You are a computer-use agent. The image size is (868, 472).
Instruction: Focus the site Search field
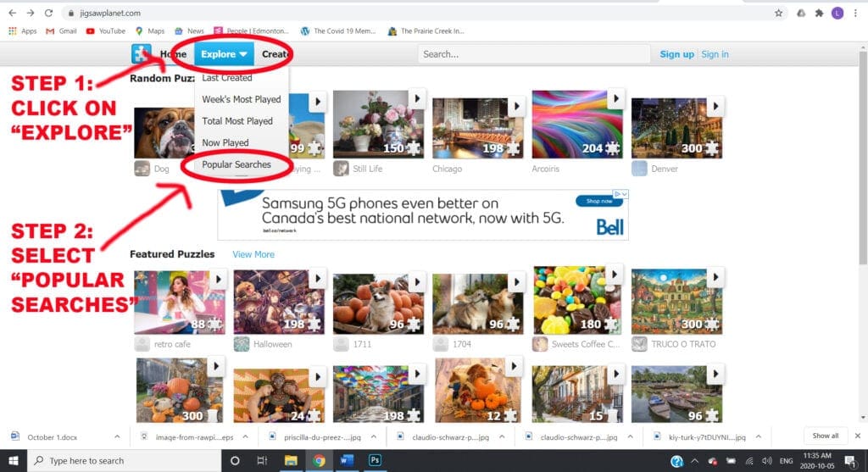pyautogui.click(x=534, y=54)
